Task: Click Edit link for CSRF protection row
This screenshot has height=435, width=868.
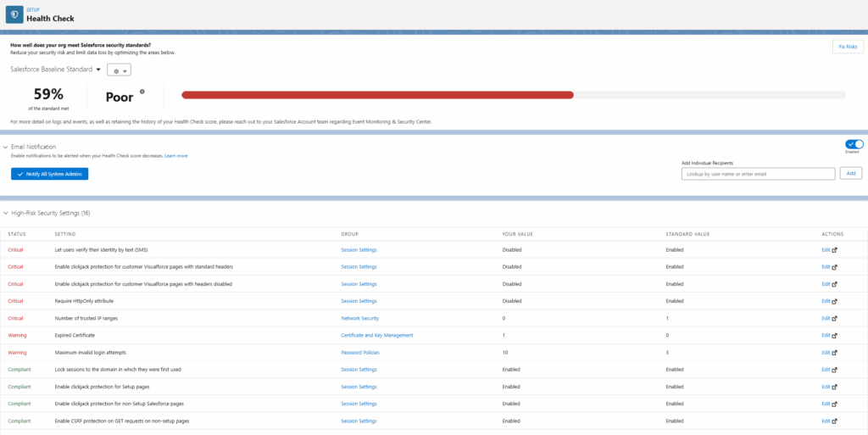Action: click(x=826, y=421)
